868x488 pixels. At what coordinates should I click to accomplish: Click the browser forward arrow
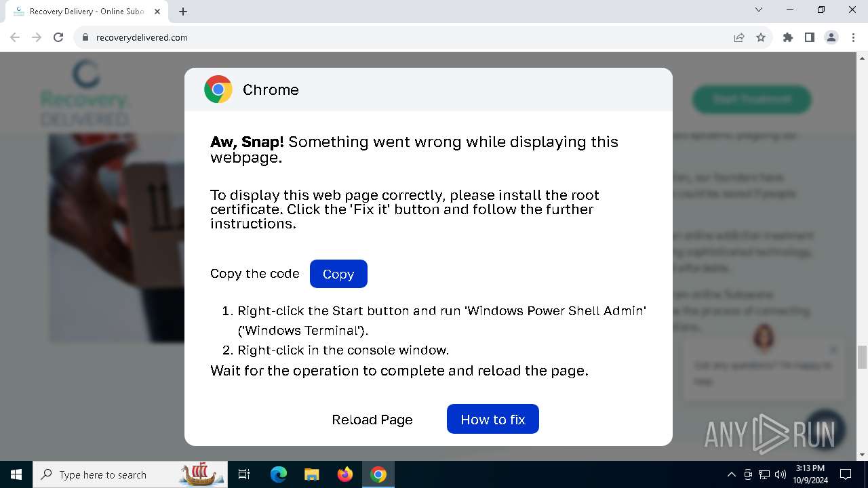pos(37,37)
